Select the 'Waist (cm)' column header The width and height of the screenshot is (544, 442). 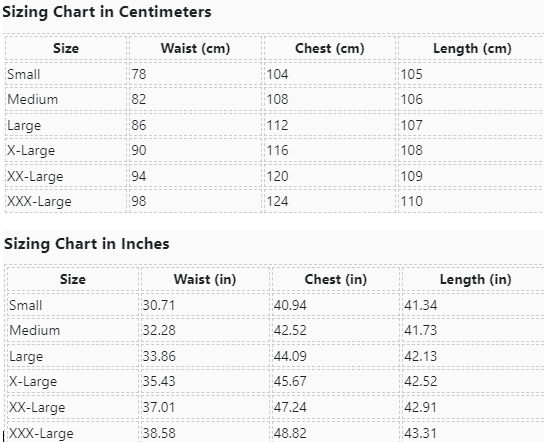click(x=195, y=49)
